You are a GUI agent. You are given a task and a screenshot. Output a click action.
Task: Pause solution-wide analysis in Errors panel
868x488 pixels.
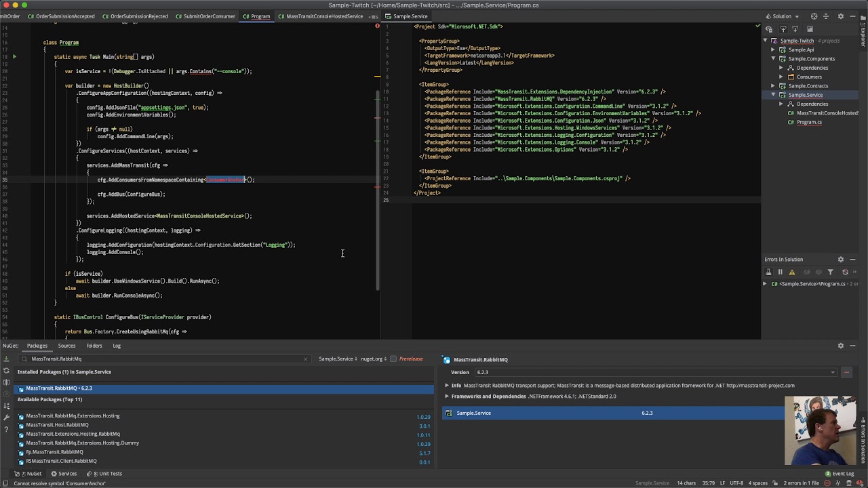point(780,272)
